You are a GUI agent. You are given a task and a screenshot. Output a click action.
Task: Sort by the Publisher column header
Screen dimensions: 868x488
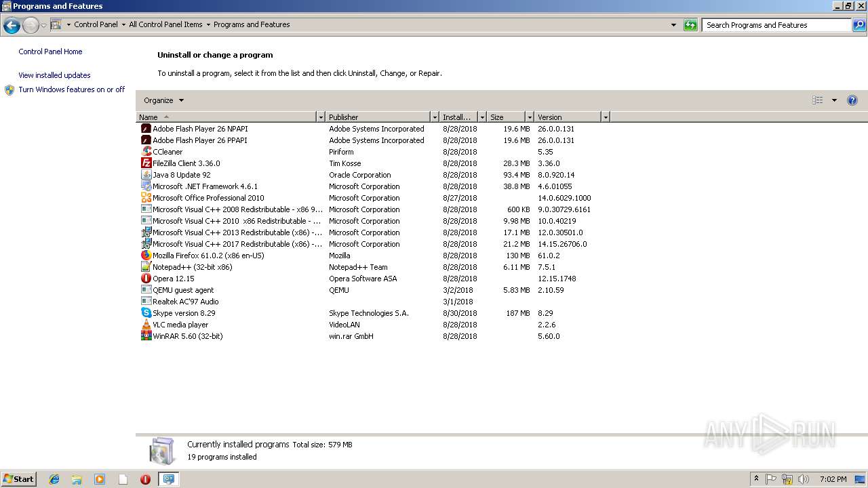[378, 117]
